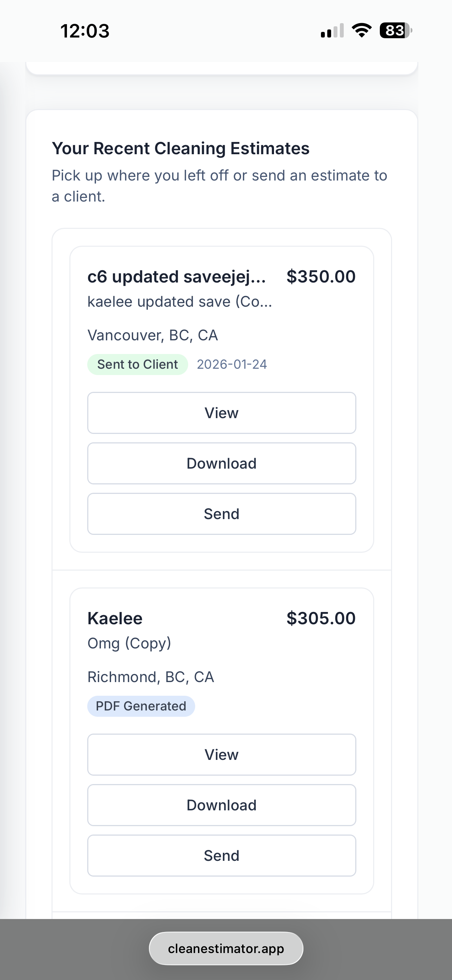Tap the battery level indicator
Viewport: 452px width, 980px height.
coord(395,30)
